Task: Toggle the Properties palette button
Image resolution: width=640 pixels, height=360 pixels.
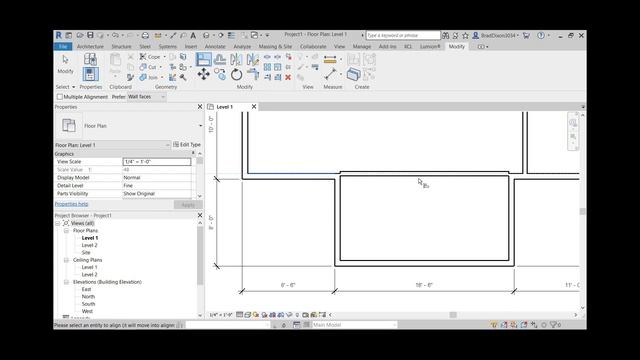Action: [x=90, y=74]
